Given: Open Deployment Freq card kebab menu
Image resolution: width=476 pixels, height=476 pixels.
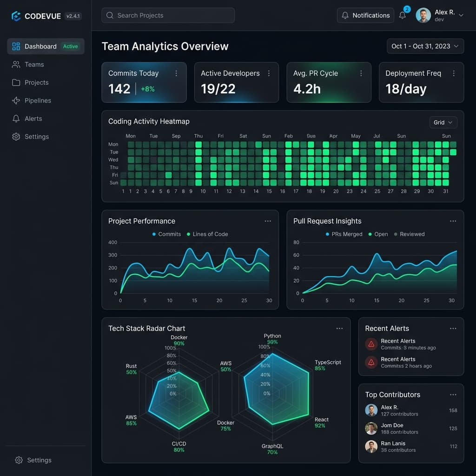Looking at the screenshot, I should pos(454,73).
